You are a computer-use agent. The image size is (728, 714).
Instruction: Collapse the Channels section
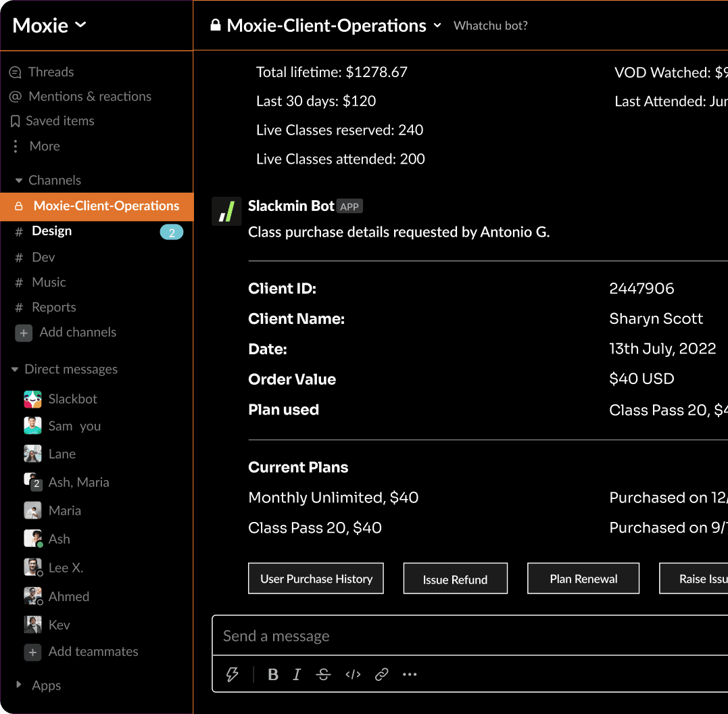(x=19, y=181)
